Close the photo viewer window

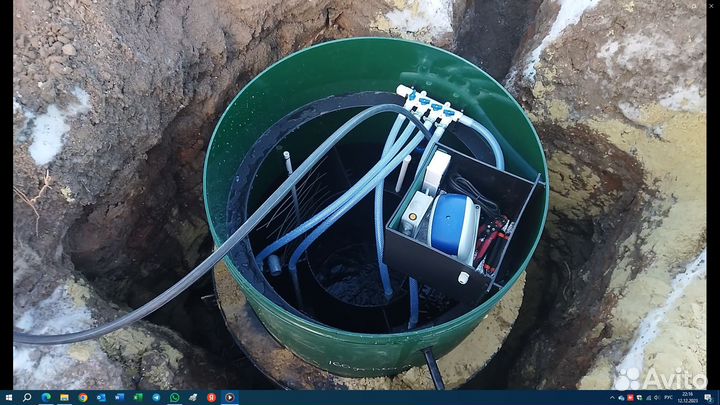(709, 5)
